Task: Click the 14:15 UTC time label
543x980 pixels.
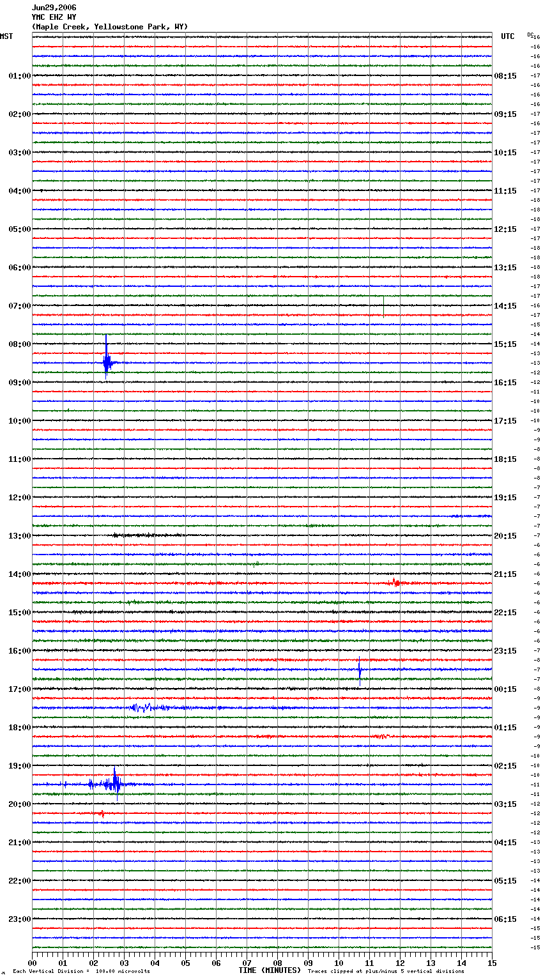Action: tap(505, 306)
